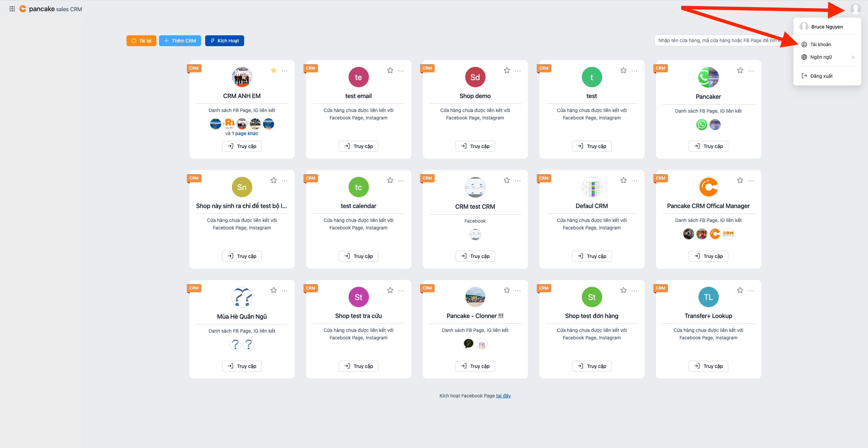Click the Pancake logo in header
The image size is (868, 448).
click(x=23, y=9)
